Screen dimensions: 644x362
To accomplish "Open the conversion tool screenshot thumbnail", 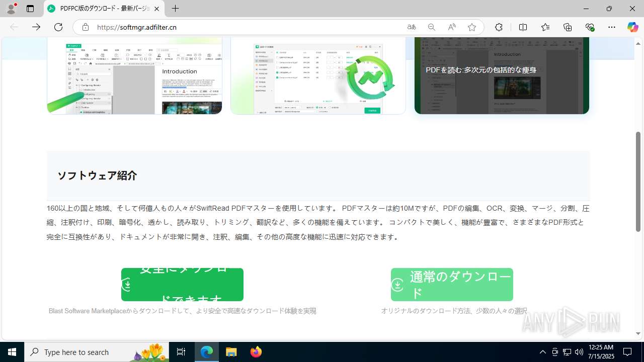I will coord(318,75).
